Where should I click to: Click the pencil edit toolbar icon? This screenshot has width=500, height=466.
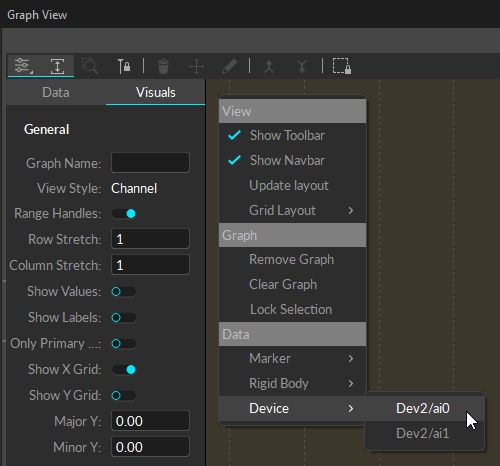pyautogui.click(x=229, y=66)
